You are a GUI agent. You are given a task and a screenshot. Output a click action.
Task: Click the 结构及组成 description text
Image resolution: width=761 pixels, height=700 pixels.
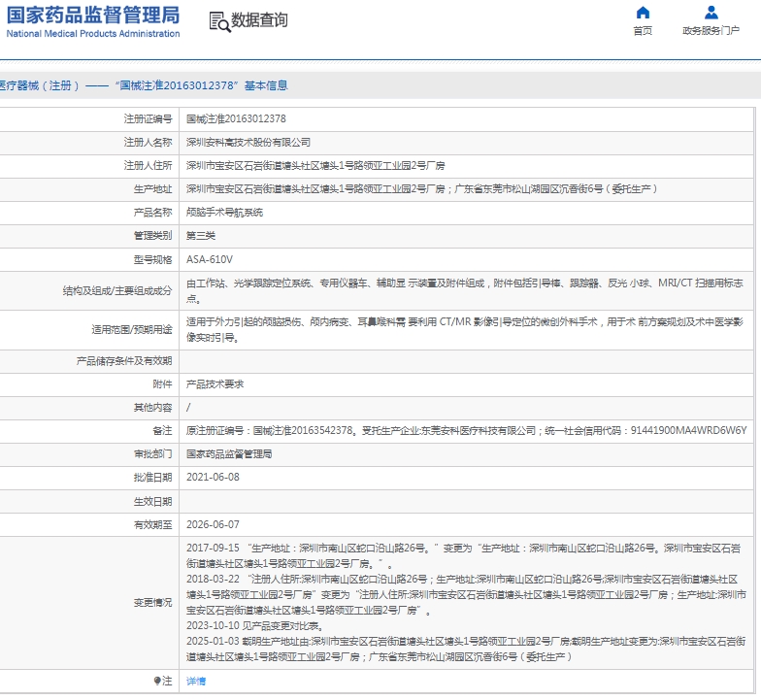click(464, 290)
